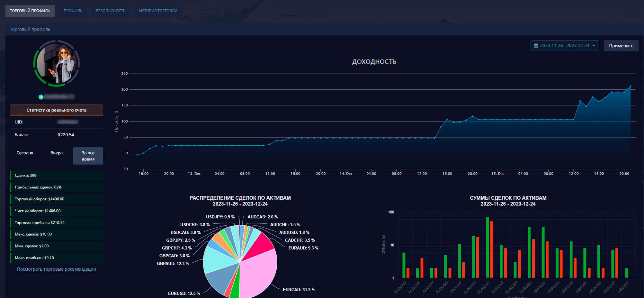The height and width of the screenshot is (298, 644).
Task: Enable the За все время filter
Action: 88,156
